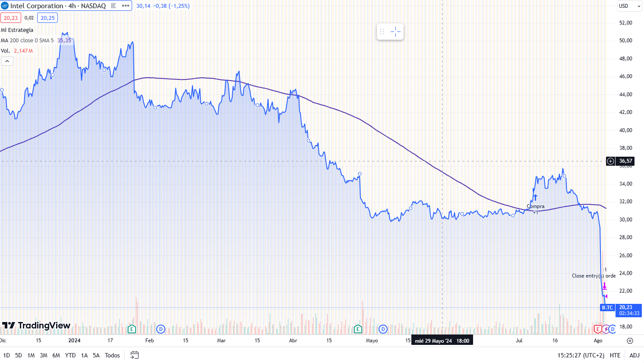
Task: Click the 18,00 price scale label
Action: click(x=625, y=327)
